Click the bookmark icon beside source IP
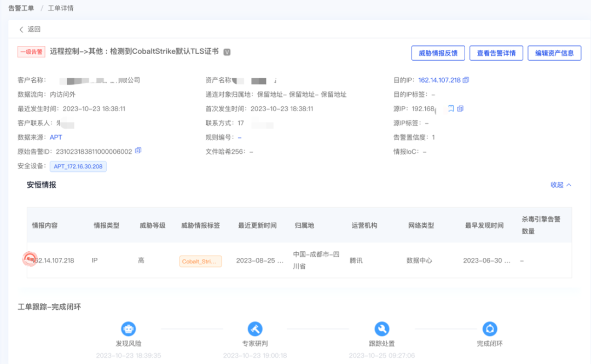Viewport: 591px width, 364px height. click(451, 108)
